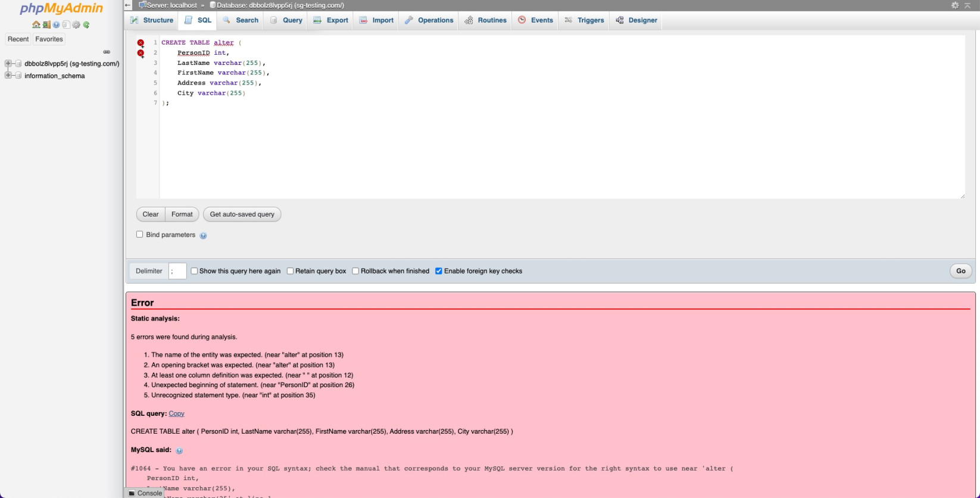The image size is (980, 498).
Task: Open the Designer tab
Action: point(636,20)
